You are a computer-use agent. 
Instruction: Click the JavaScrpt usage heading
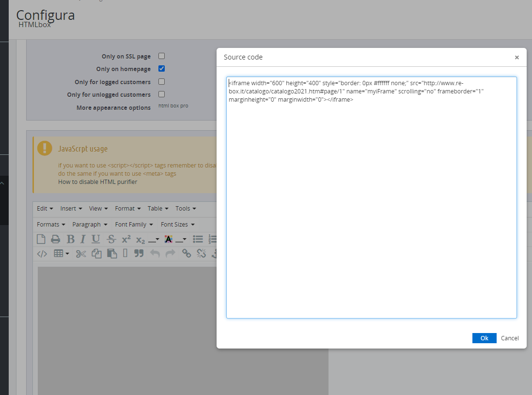point(83,149)
